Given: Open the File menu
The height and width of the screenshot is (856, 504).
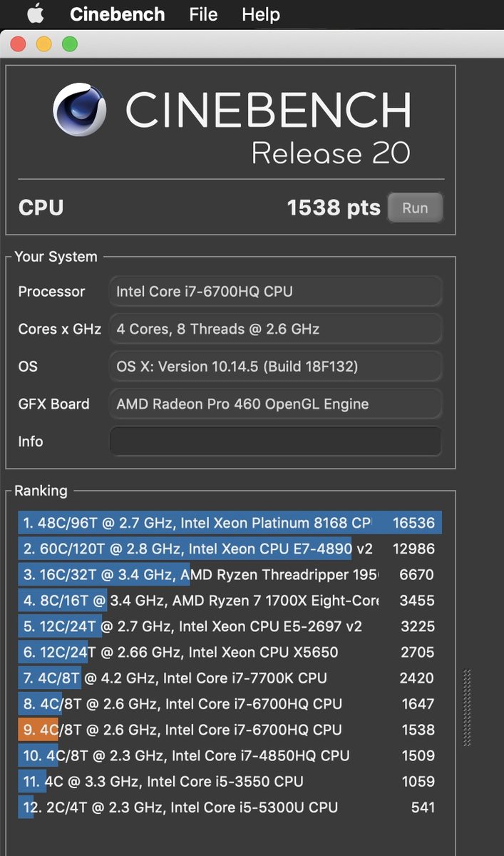Looking at the screenshot, I should coord(203,14).
